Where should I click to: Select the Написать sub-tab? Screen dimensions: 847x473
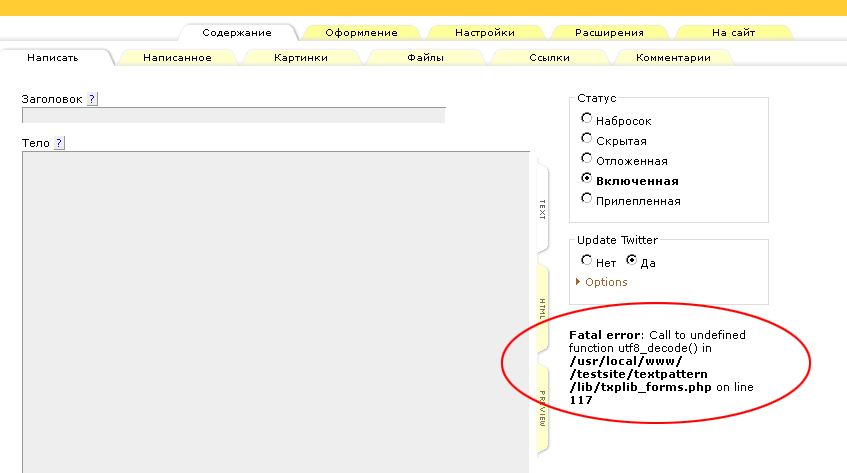53,58
